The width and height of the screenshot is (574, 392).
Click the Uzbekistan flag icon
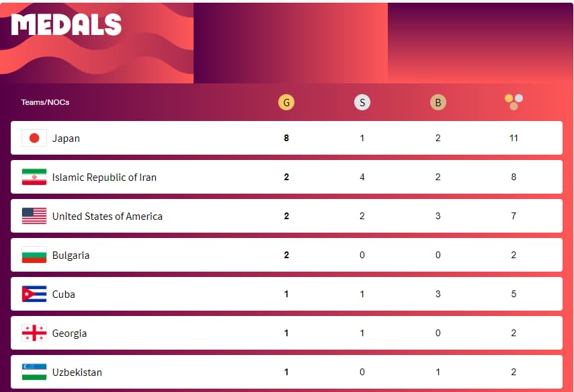coord(34,372)
